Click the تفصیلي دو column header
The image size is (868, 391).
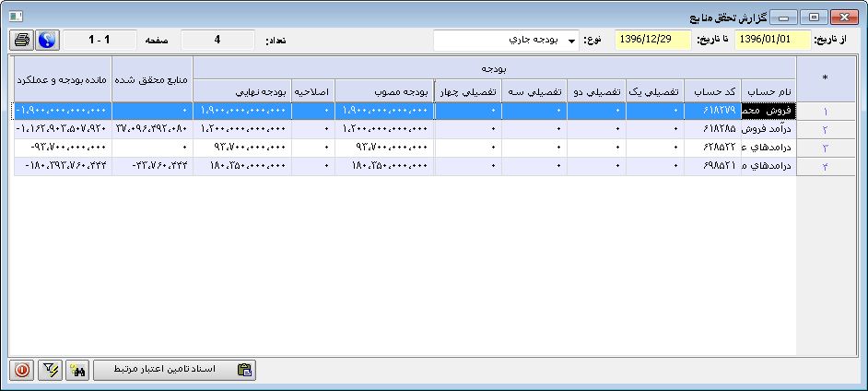tap(596, 90)
